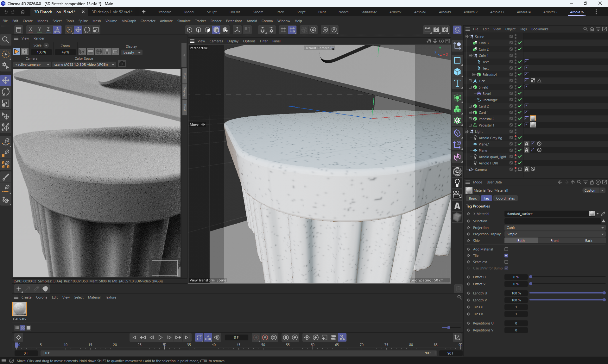Click the Play Forward timeline button
The image size is (608, 364).
tap(160, 337)
